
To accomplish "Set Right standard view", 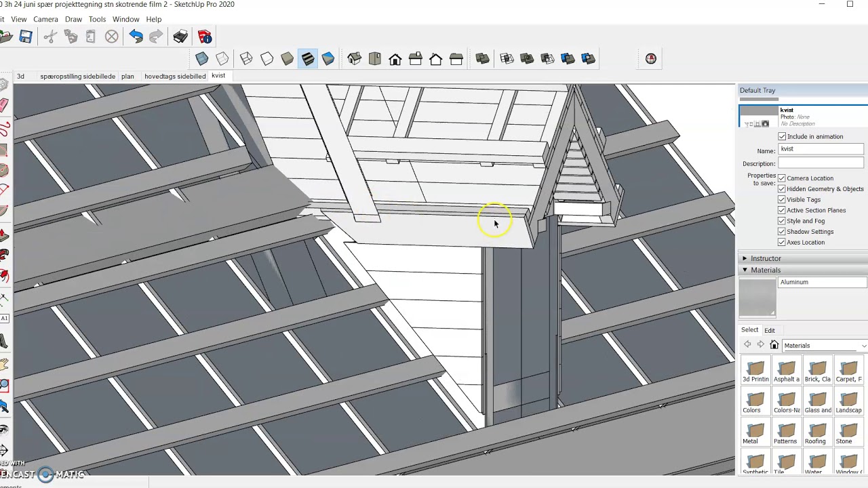I will 415,59.
